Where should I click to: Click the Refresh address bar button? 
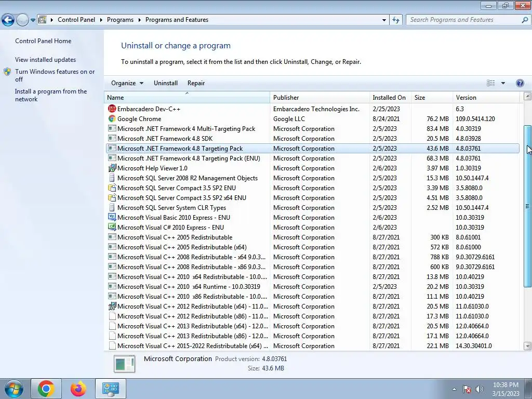(395, 20)
